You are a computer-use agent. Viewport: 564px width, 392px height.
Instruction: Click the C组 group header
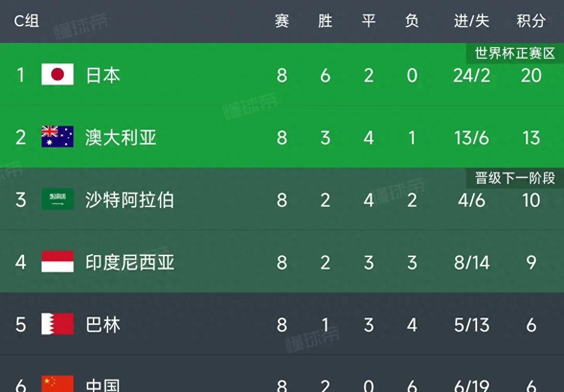click(x=26, y=21)
